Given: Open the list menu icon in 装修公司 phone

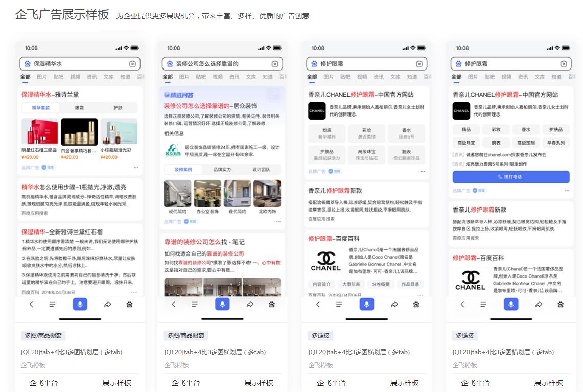Looking at the screenshot, I should click(195, 304).
